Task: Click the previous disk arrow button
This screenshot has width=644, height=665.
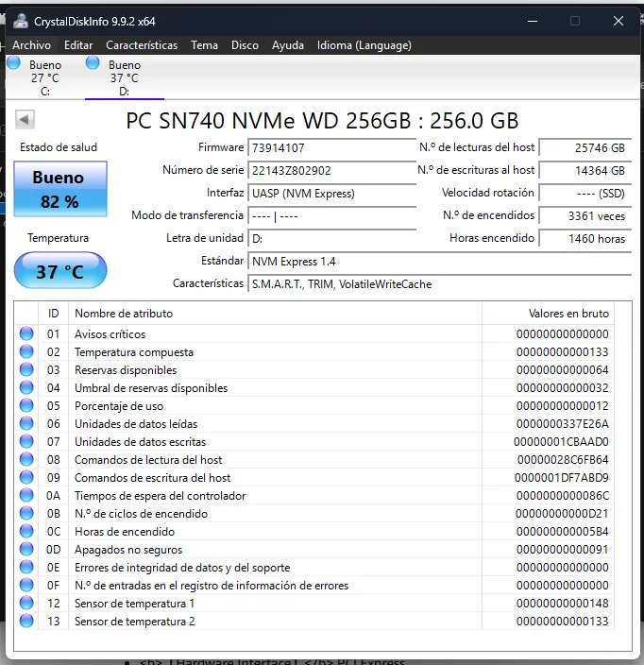Action: pos(25,120)
